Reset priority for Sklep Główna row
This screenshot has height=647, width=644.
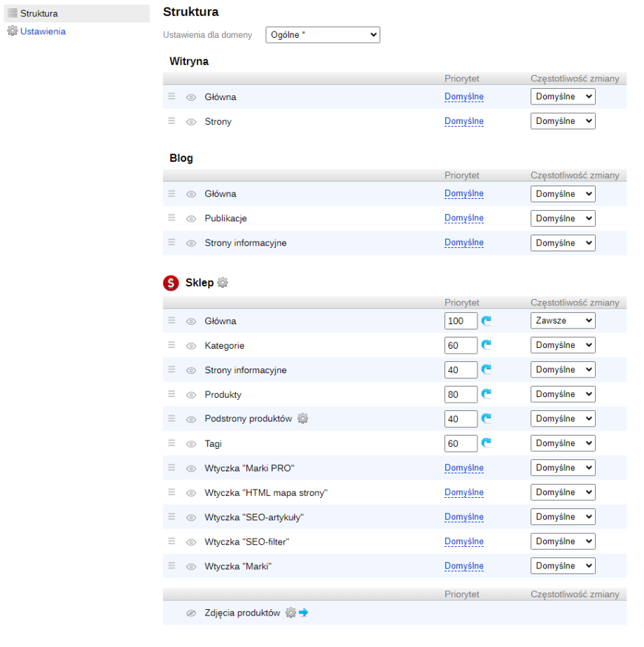486,321
